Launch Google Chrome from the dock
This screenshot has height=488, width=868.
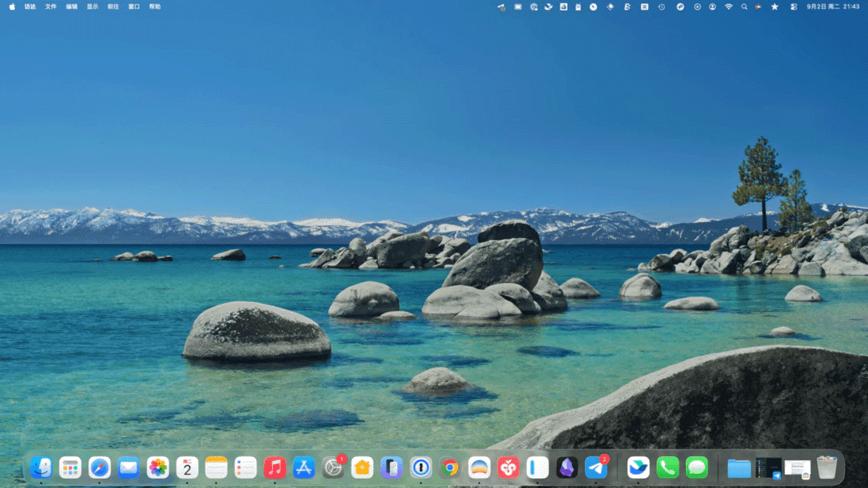point(450,468)
